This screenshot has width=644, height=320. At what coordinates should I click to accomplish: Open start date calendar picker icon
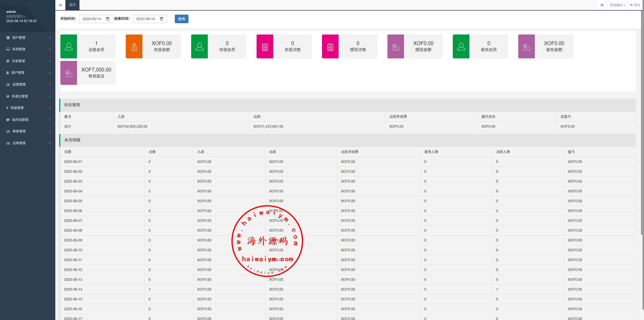[x=108, y=19]
